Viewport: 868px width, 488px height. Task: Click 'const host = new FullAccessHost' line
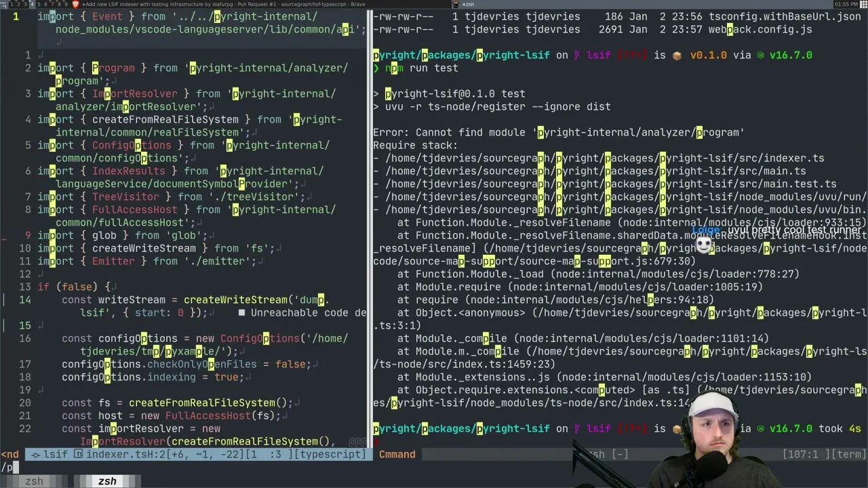click(x=172, y=415)
